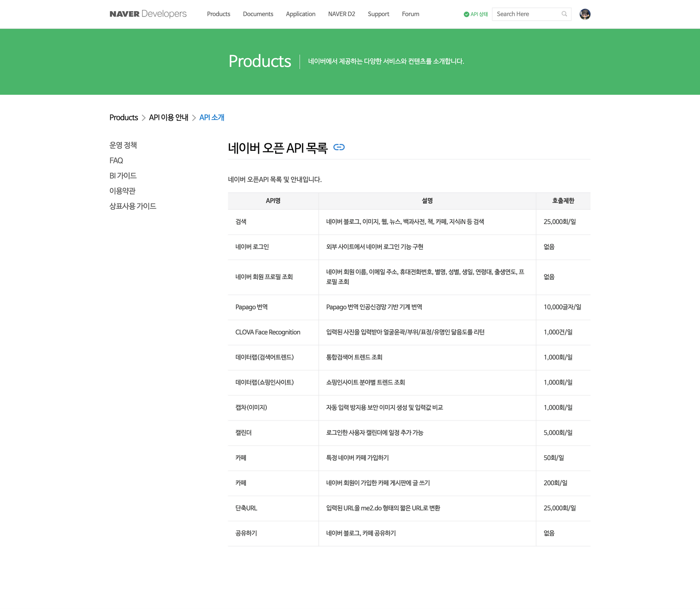Click the search magnifier icon

pyautogui.click(x=564, y=14)
